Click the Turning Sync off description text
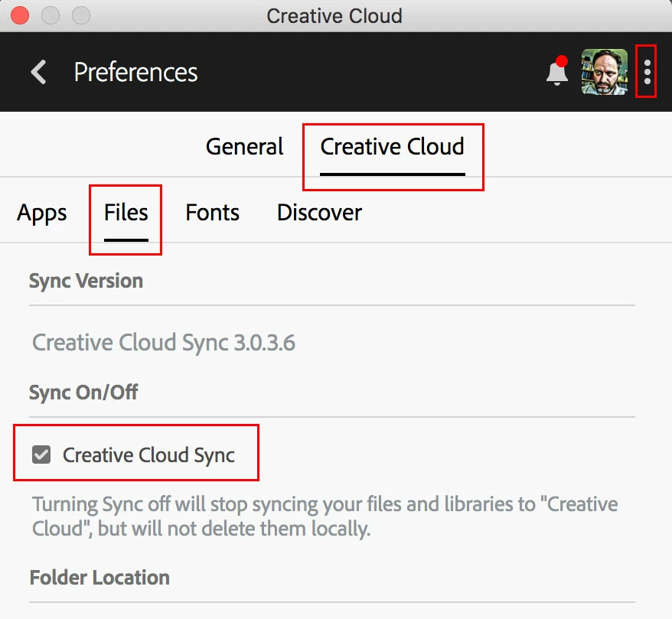Screen dimensions: 672x619 [x=325, y=516]
